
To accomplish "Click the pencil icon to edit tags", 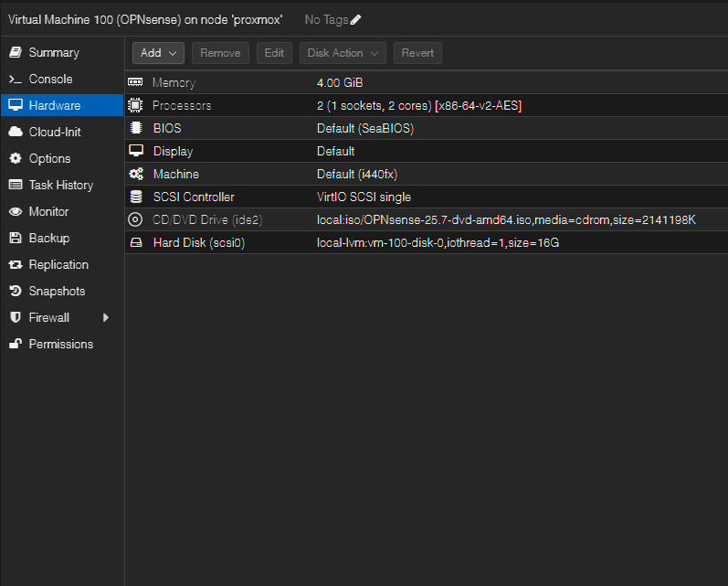I will coord(355,19).
